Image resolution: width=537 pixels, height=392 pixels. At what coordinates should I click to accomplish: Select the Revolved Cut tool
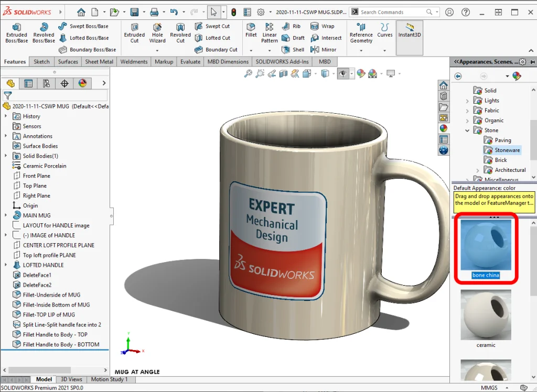(180, 33)
